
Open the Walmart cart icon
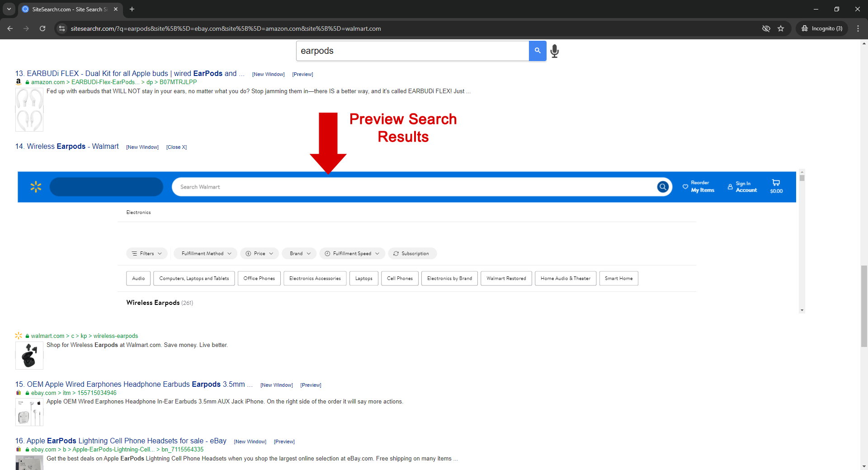coord(776,183)
